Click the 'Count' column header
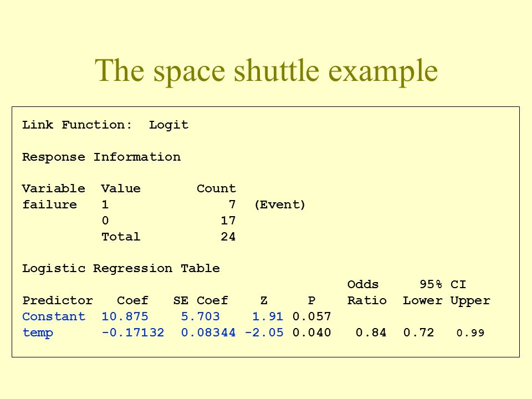Viewport: 532px width, 399px height. pos(216,188)
